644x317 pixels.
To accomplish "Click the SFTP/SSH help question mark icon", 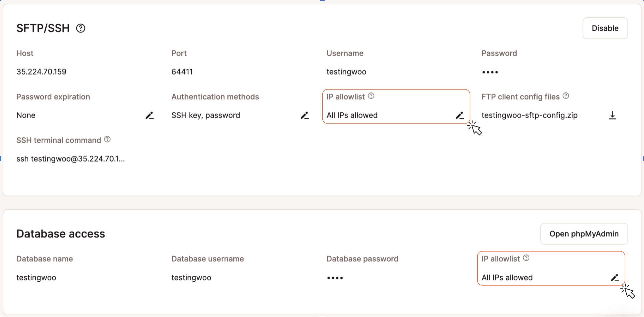I will click(x=81, y=28).
